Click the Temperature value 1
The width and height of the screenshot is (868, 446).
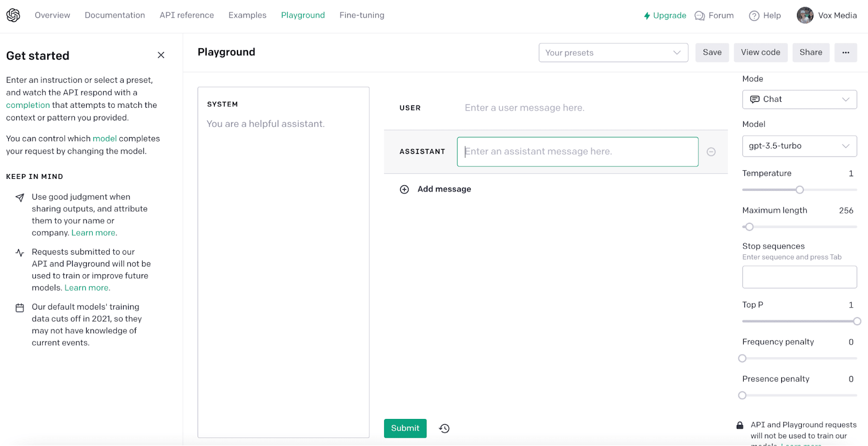(x=851, y=173)
